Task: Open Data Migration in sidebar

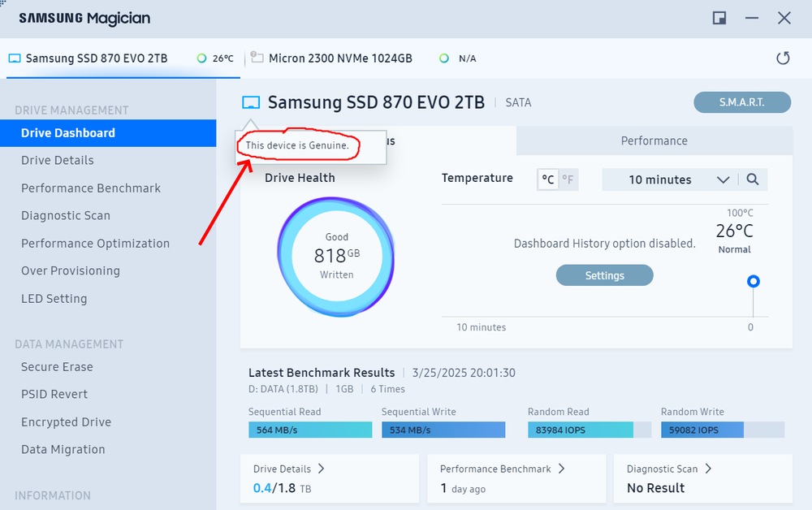Action: point(108,449)
